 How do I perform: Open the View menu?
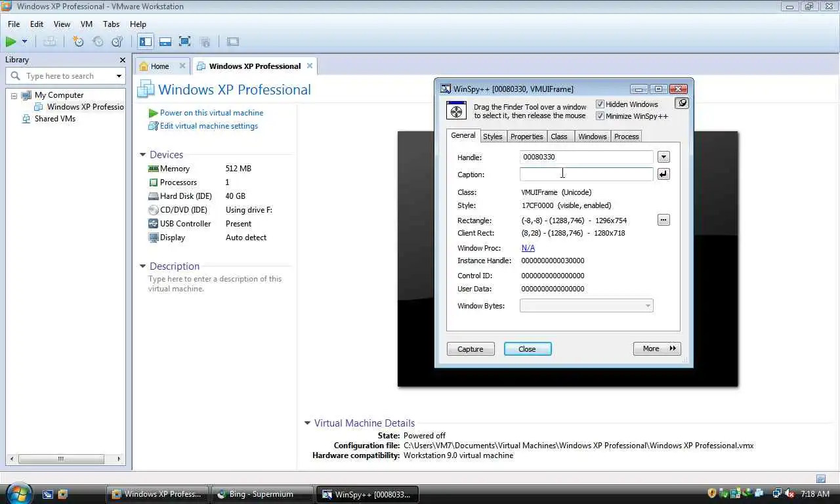[x=62, y=24]
